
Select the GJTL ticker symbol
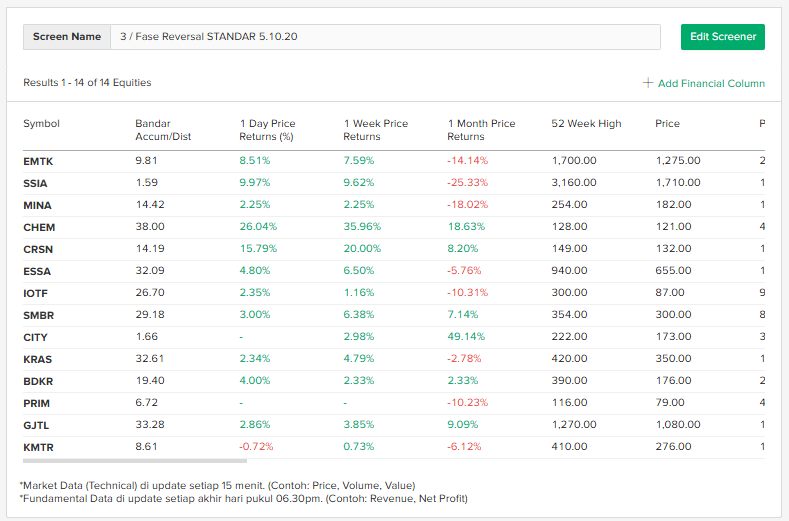tap(35, 425)
